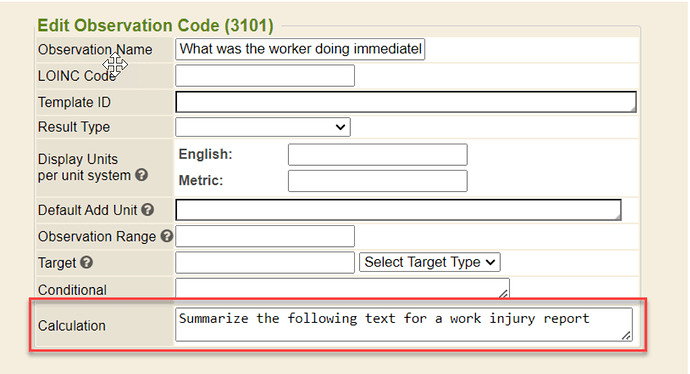Click the English: label
The width and height of the screenshot is (690, 374).
[206, 154]
